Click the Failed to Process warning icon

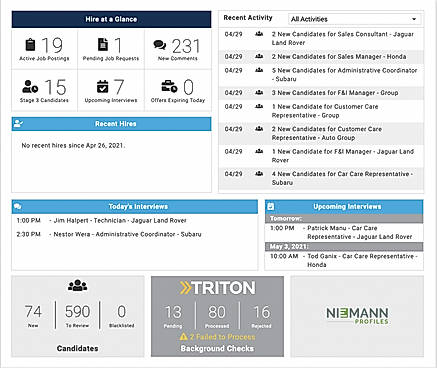[x=183, y=337]
